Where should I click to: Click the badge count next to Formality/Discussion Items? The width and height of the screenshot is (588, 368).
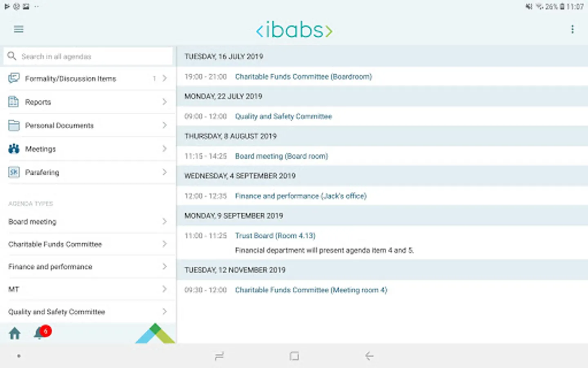pos(154,79)
